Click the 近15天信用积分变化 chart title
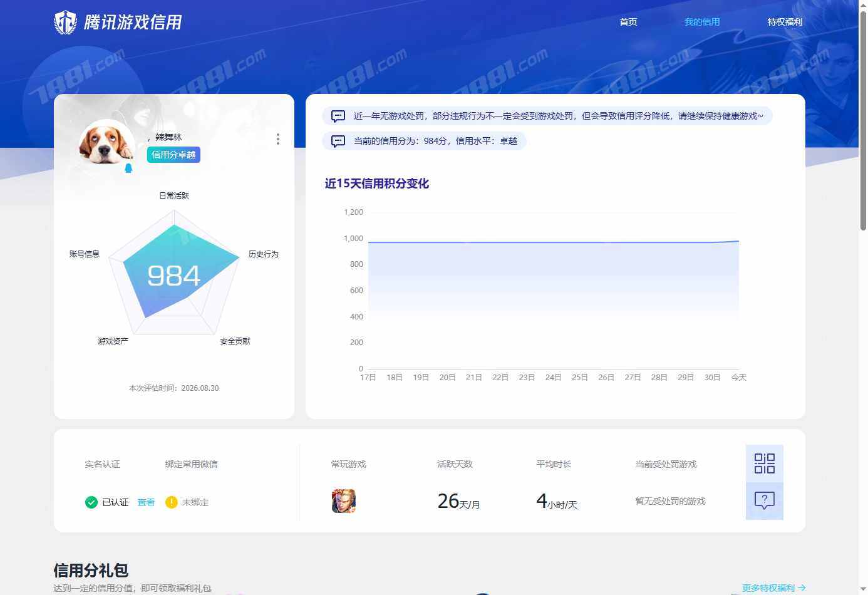 [x=377, y=184]
